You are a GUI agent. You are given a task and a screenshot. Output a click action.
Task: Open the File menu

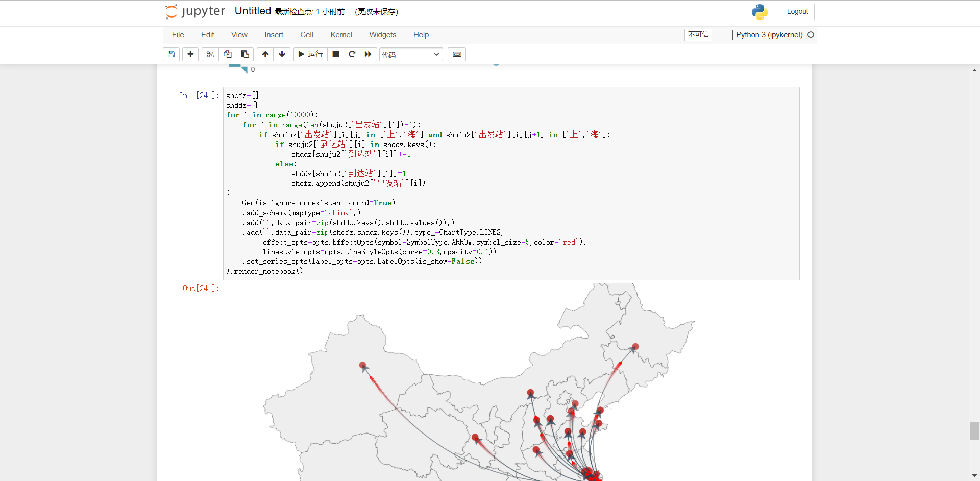[x=178, y=35]
